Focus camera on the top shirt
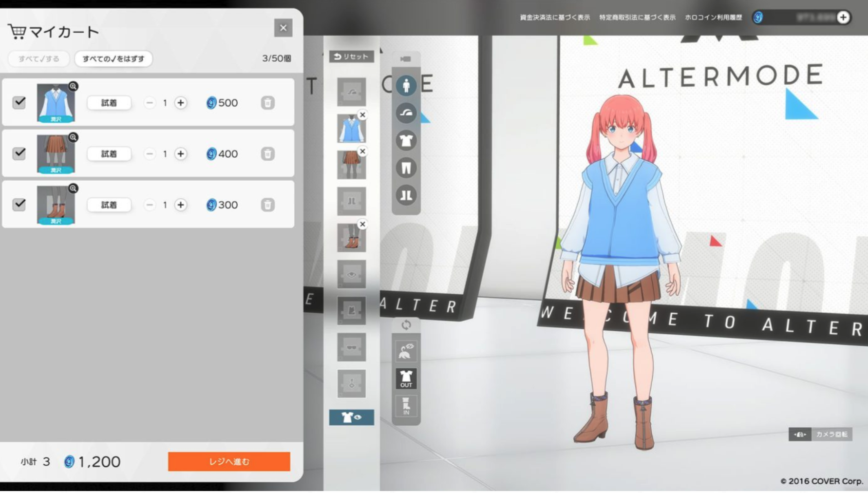Image resolution: width=868 pixels, height=493 pixels. click(x=406, y=140)
